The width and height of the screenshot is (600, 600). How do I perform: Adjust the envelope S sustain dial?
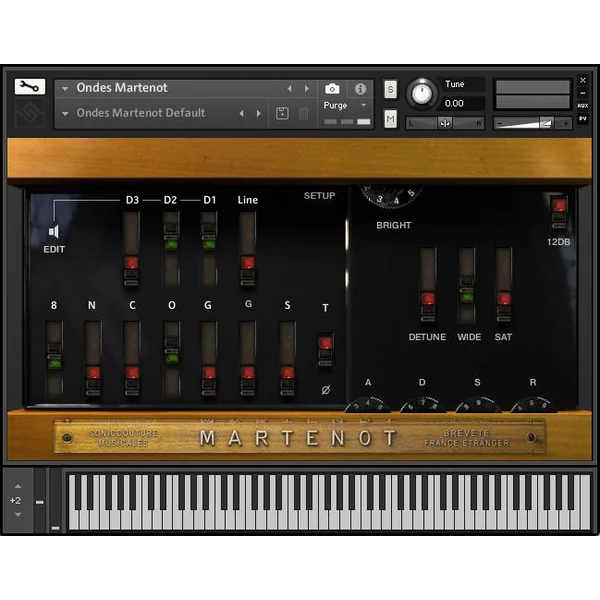[x=478, y=405]
